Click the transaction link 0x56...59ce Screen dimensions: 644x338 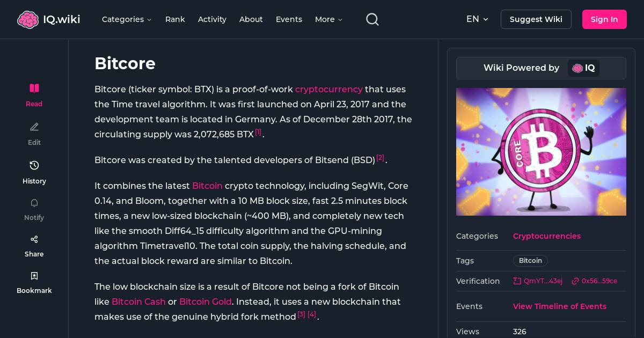coord(595,281)
